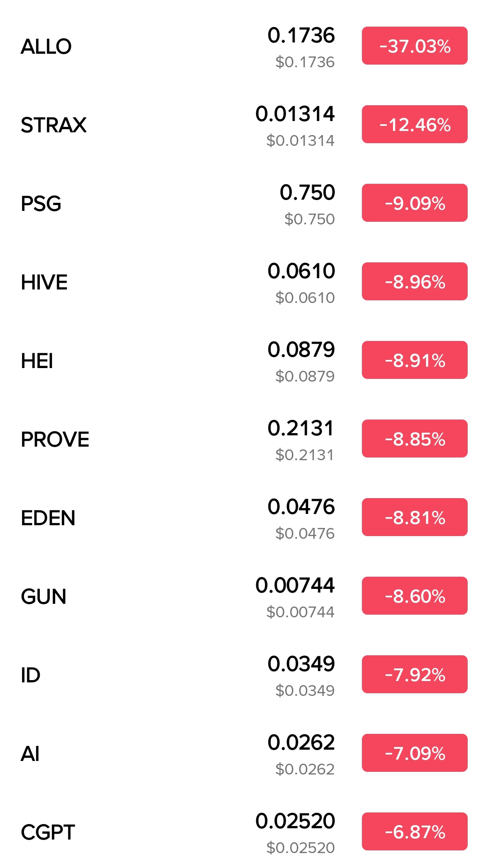Tap the -8.85% change badge
Viewport: 488px width, 868px height.
[x=414, y=439]
